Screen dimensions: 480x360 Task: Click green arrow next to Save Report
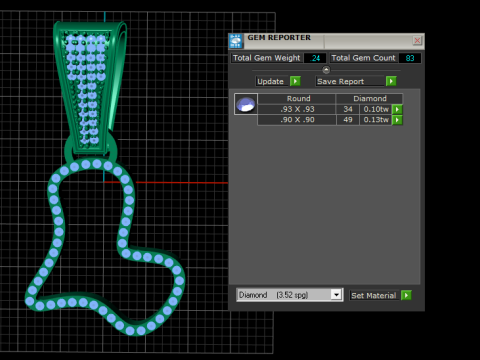(x=391, y=81)
